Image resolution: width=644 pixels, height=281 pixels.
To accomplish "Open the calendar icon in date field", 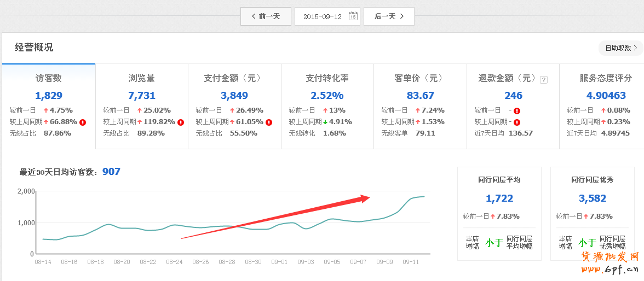I will [x=353, y=16].
